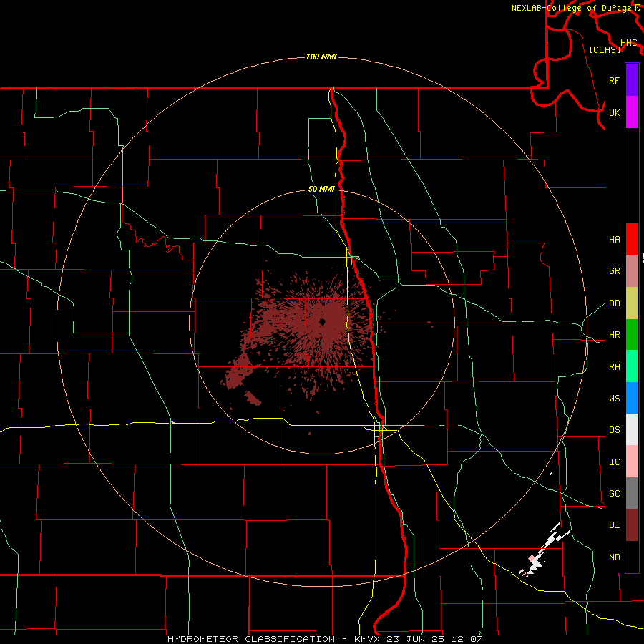Click the IC legend label
644x644 pixels.
pos(614,462)
